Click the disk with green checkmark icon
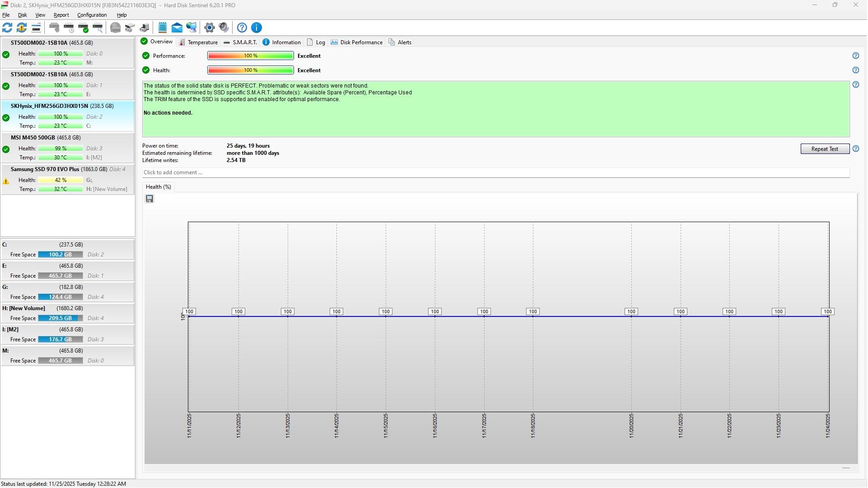The height and width of the screenshot is (488, 868). click(84, 28)
